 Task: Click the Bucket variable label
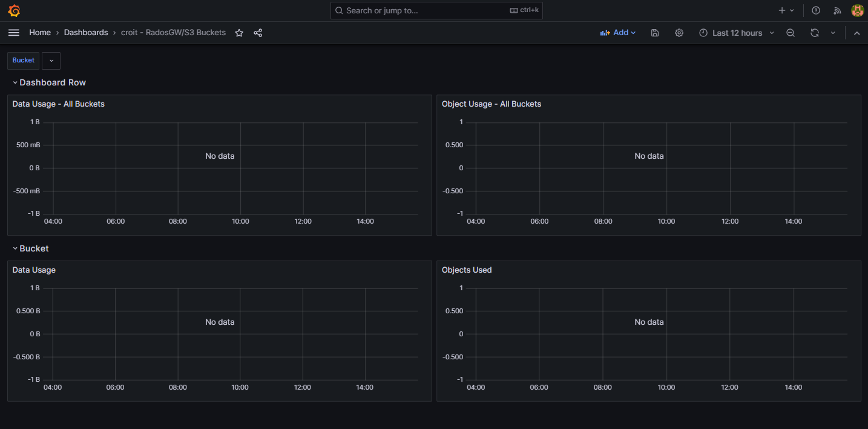click(24, 61)
